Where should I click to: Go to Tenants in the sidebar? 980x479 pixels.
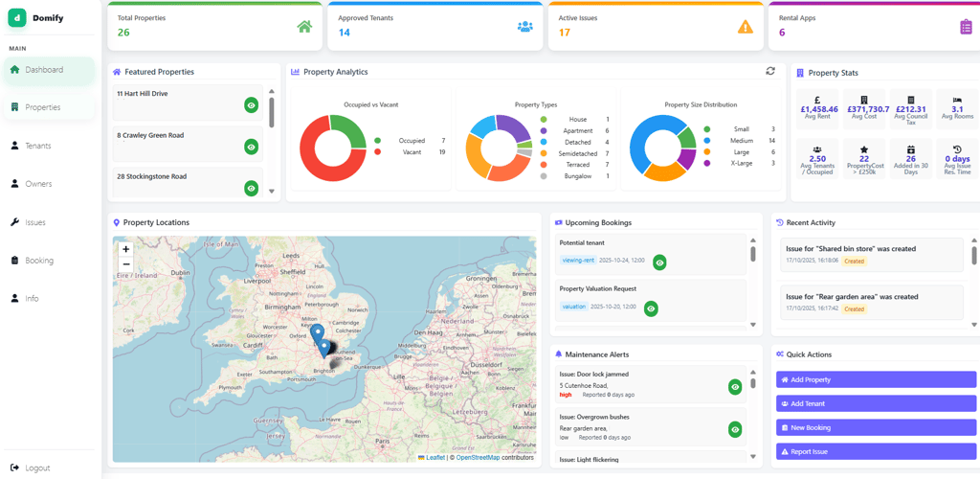(x=50, y=146)
